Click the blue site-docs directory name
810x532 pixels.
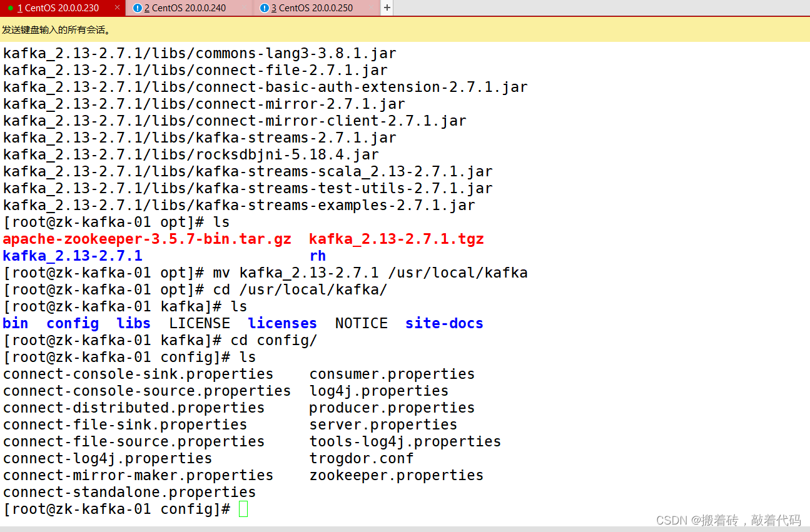(445, 324)
